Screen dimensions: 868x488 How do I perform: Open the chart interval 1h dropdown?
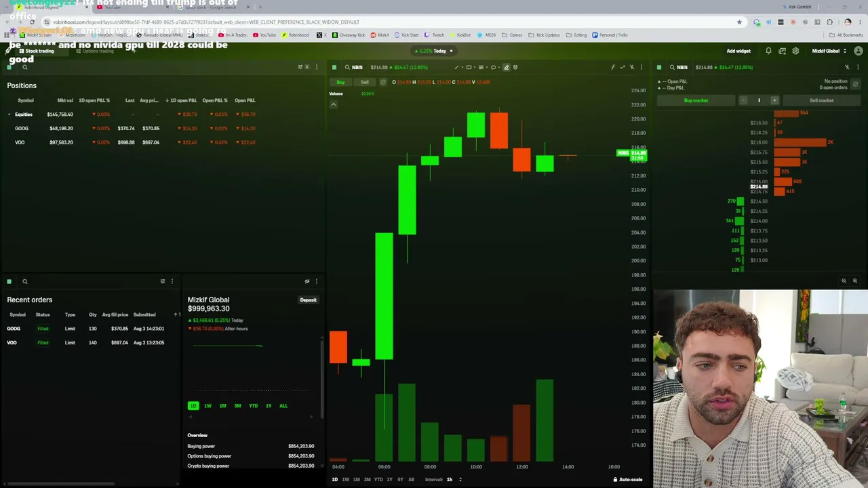point(454,479)
